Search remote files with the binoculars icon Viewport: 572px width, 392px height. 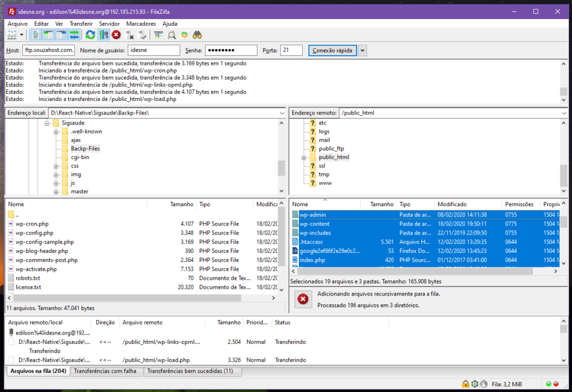pos(197,35)
